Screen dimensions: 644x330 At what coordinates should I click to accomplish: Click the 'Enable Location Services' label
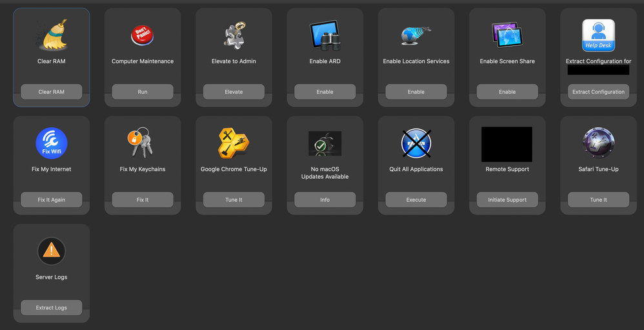point(416,61)
